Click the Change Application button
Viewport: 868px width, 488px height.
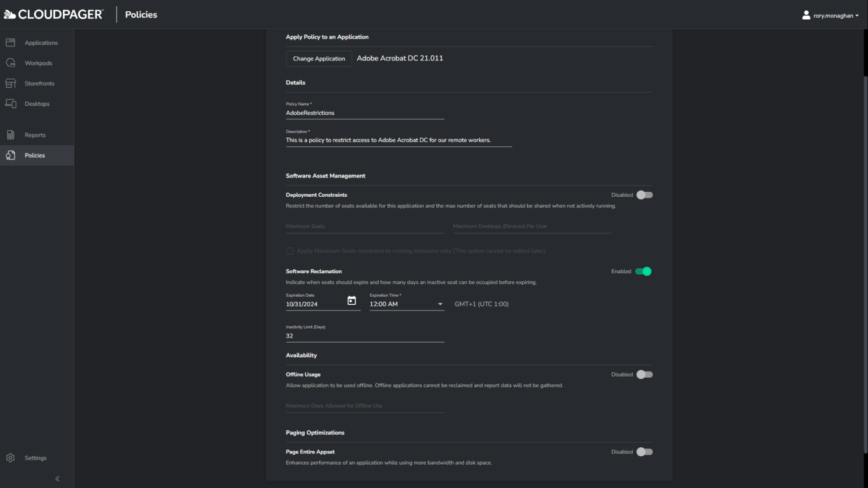click(319, 59)
